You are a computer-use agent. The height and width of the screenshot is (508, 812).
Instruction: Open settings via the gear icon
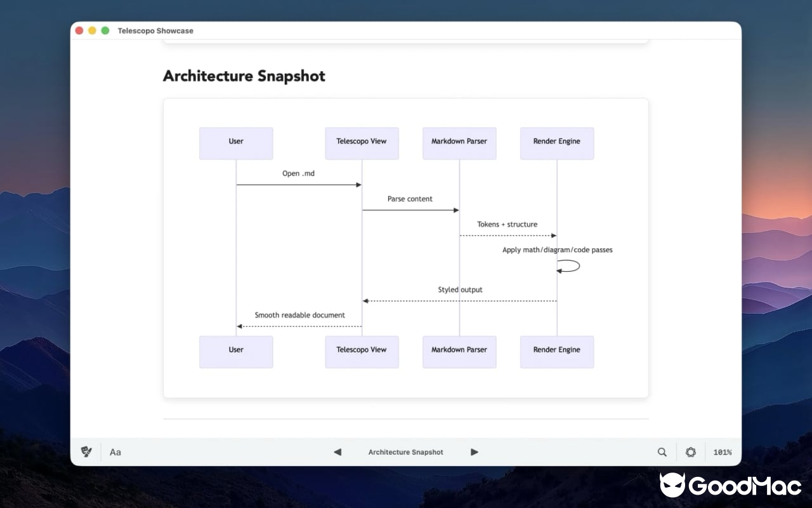point(690,452)
